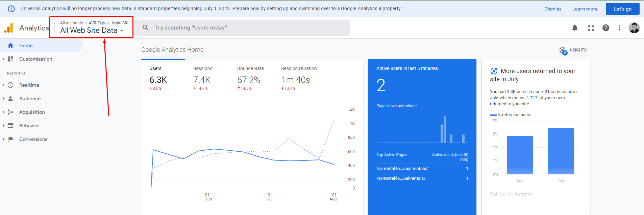
Task: Click the active users count 2
Action: (381, 85)
